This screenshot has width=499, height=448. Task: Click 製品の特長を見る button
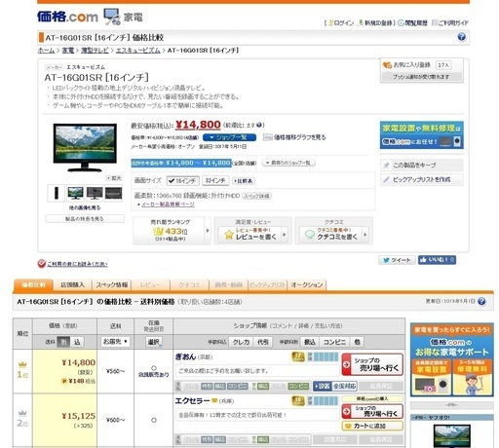(85, 219)
